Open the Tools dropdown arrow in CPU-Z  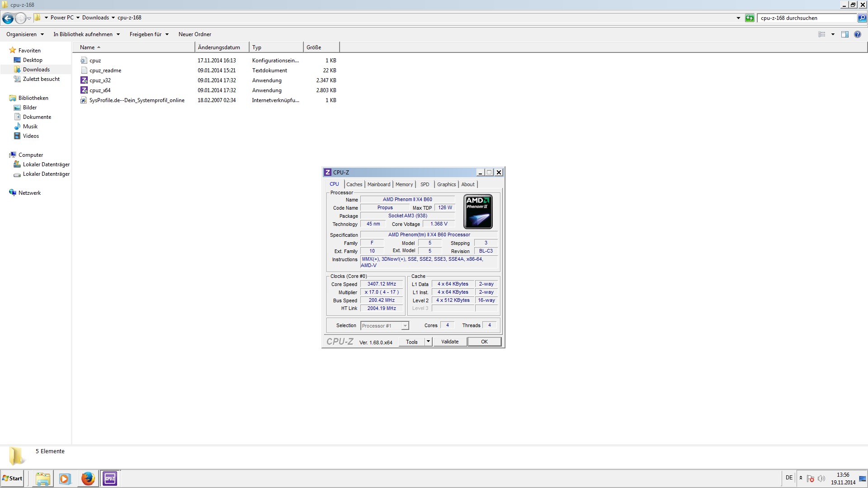pos(428,342)
